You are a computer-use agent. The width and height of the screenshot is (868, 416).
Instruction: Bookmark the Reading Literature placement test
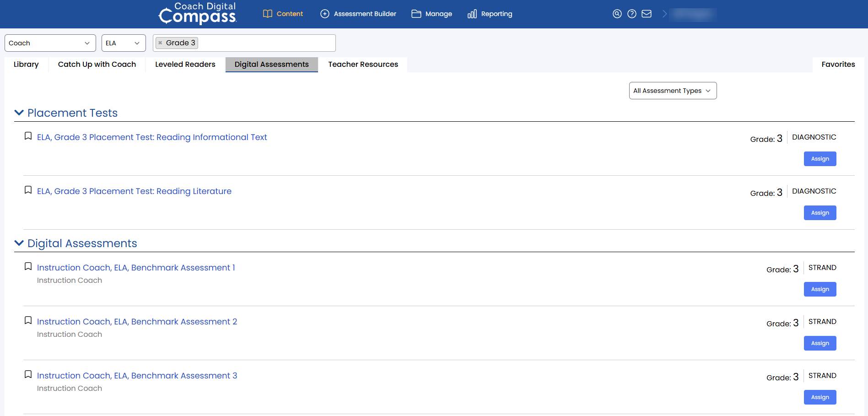click(x=28, y=190)
